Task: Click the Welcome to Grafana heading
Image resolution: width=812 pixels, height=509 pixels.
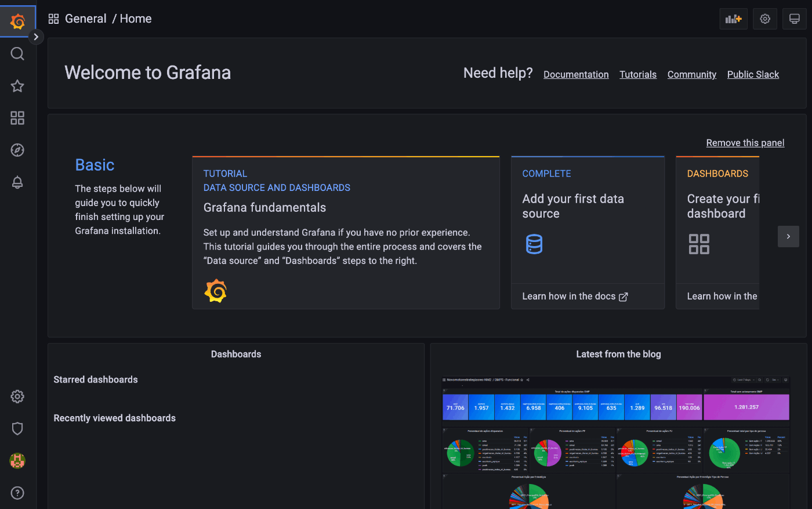Action: tap(148, 73)
